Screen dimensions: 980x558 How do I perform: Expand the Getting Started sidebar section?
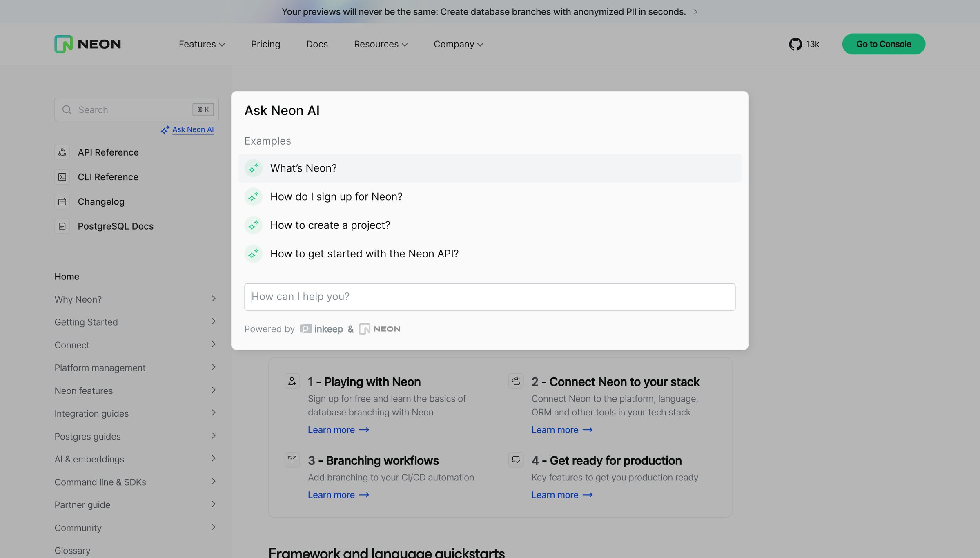214,321
